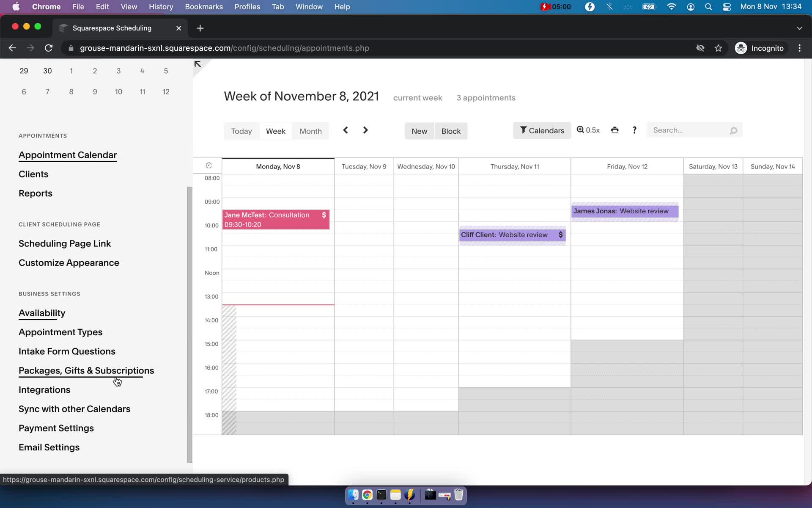Click the Squarespace Scheduling browser tab
The height and width of the screenshot is (508, 812).
121,28
